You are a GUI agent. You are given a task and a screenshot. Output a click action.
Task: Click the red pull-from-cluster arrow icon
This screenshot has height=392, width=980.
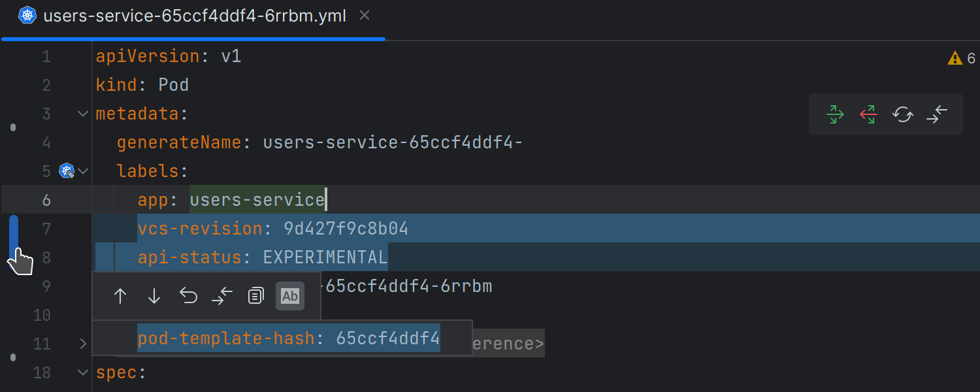[x=868, y=114]
